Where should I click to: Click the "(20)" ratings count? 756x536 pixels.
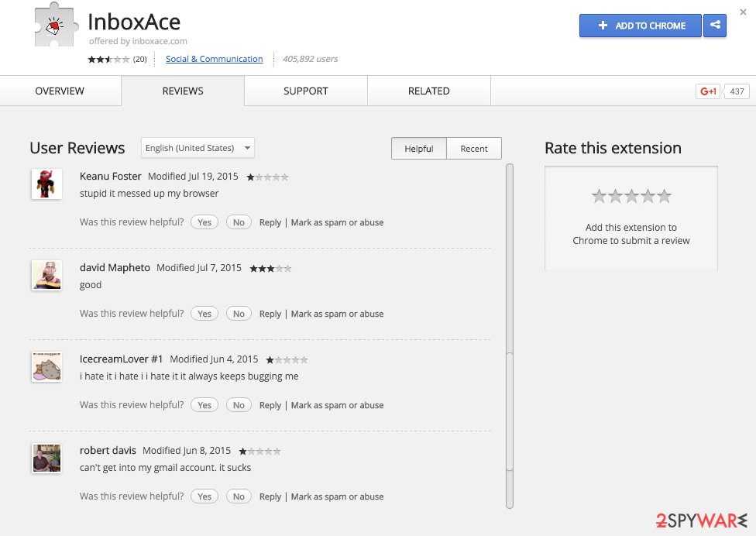140,60
